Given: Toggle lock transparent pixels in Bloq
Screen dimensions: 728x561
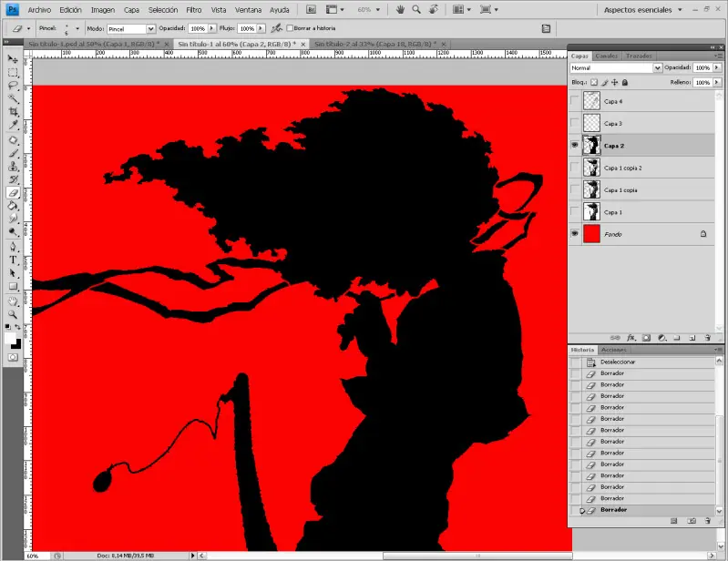Looking at the screenshot, I should click(594, 82).
